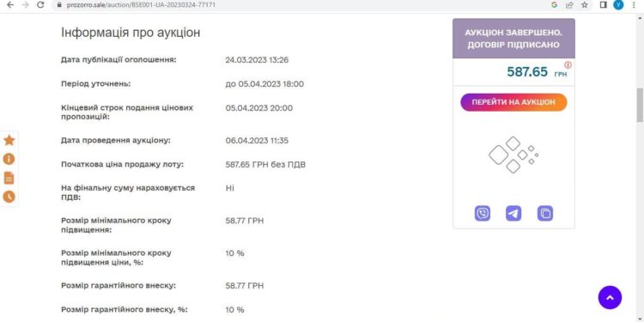Click value 587.65 ГРН без ПДВ
This screenshot has width=644, height=322.
(x=265, y=165)
